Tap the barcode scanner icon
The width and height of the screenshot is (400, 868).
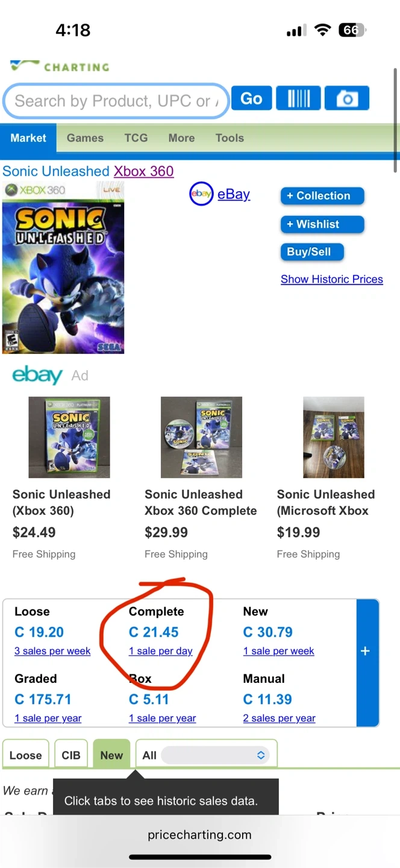tap(298, 99)
